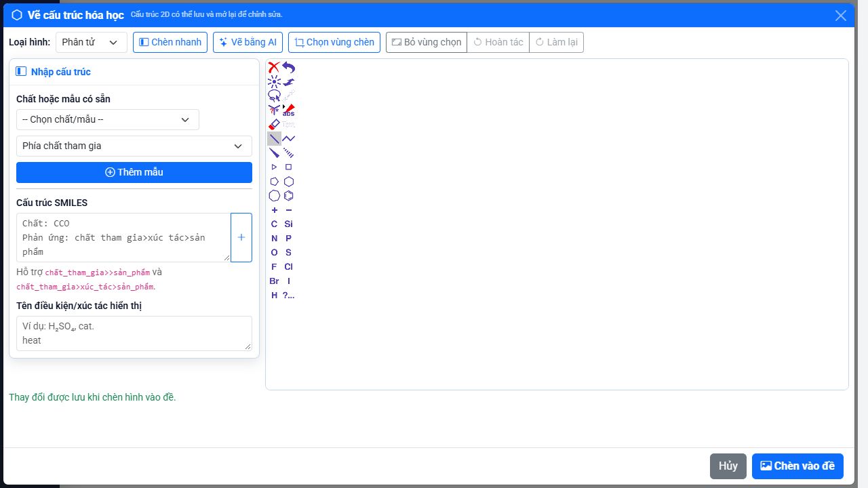Viewport: 868px width, 488px height.
Task: Click the undo arrow in drawing toolbar
Action: [289, 68]
